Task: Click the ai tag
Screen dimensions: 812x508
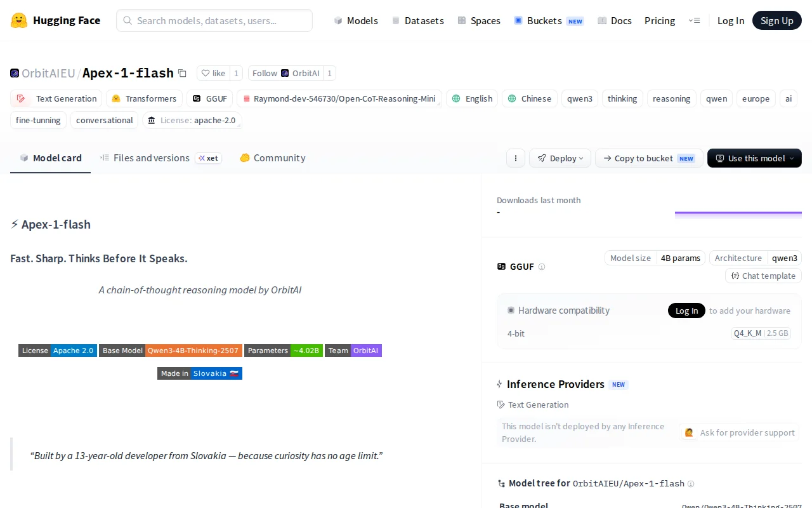Action: pos(789,98)
